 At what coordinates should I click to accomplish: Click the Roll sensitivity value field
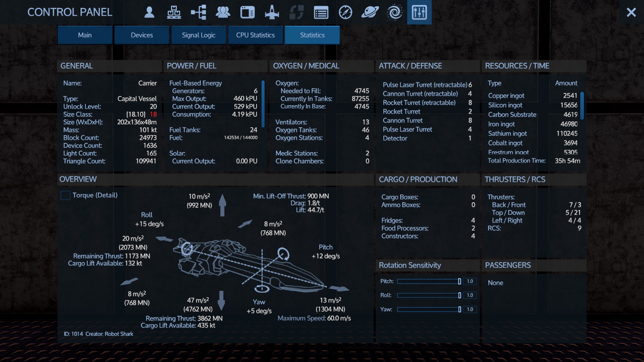(x=470, y=295)
